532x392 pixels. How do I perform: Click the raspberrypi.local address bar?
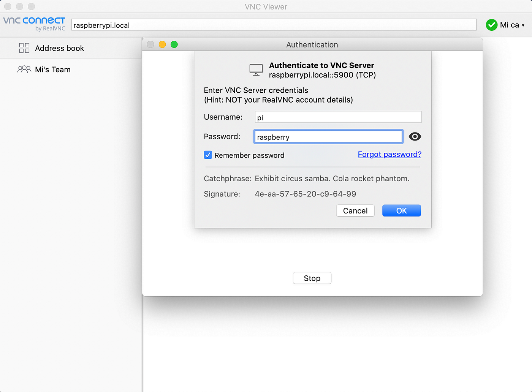pyautogui.click(x=274, y=25)
